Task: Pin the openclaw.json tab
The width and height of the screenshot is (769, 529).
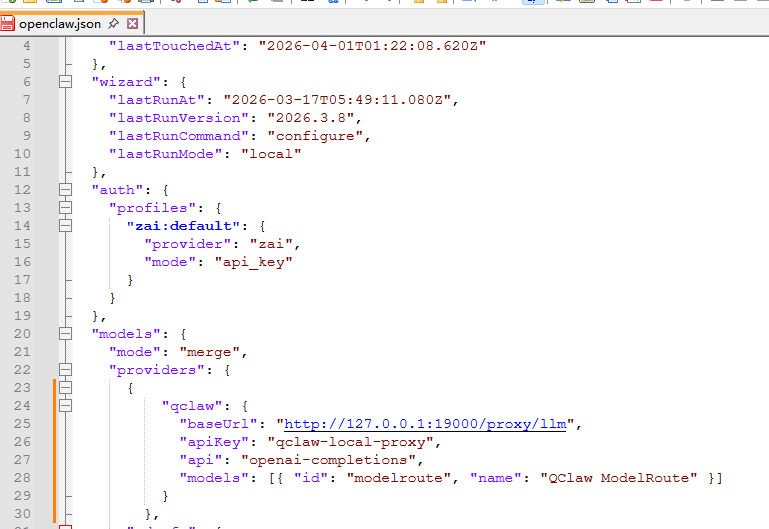Action: [113, 23]
